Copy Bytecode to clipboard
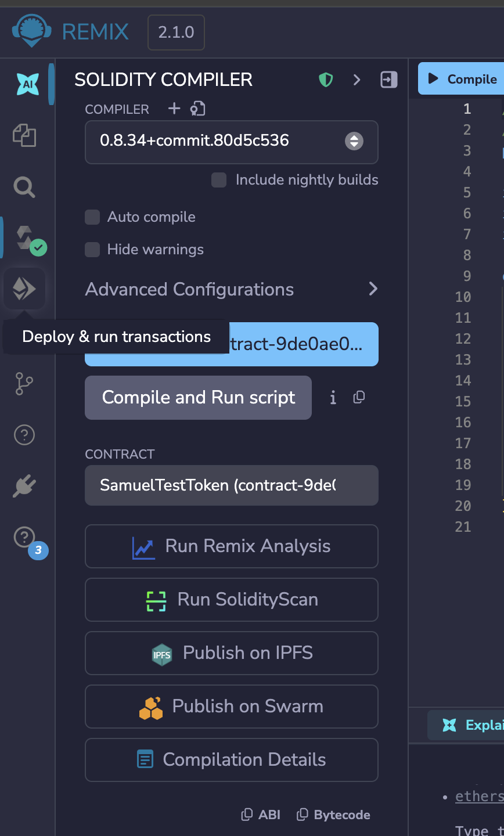Viewport: 504px width, 836px height. point(333,815)
